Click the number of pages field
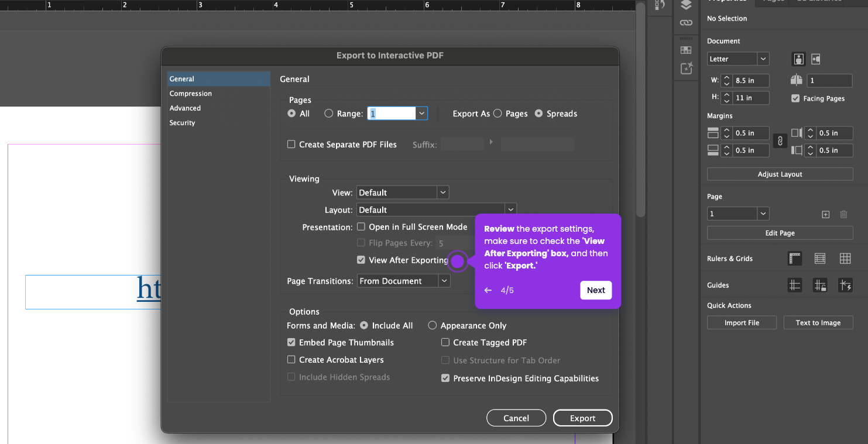This screenshot has height=444, width=868. coord(829,80)
